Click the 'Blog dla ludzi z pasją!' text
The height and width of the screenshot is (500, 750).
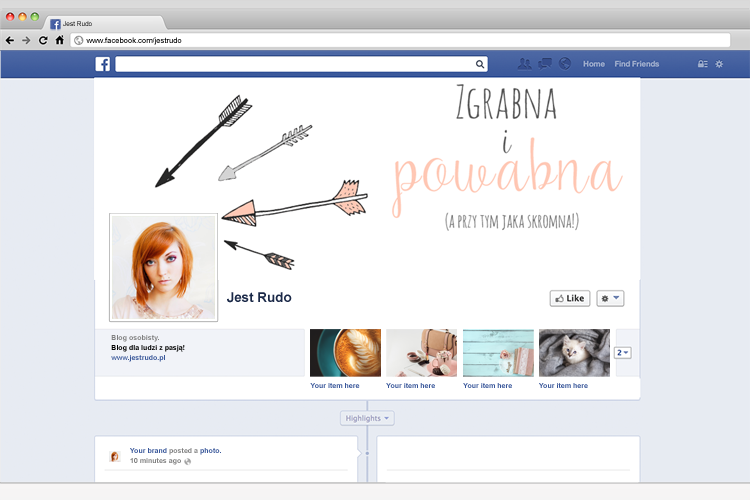148,348
